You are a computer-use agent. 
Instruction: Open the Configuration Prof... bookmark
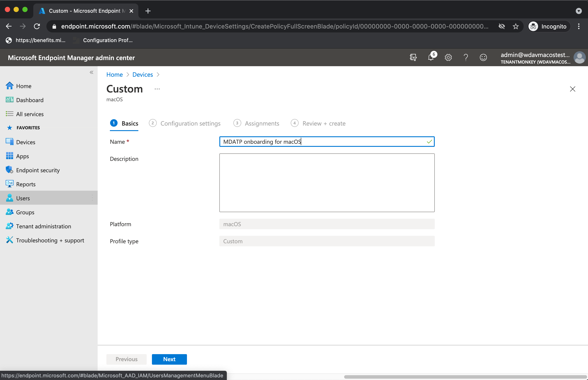coord(103,40)
